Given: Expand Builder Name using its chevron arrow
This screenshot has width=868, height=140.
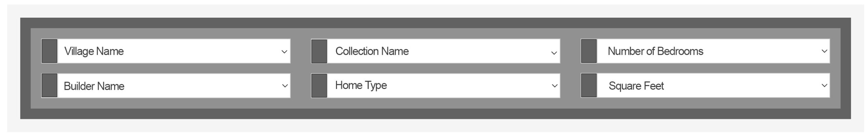Looking at the screenshot, I should pos(285,86).
